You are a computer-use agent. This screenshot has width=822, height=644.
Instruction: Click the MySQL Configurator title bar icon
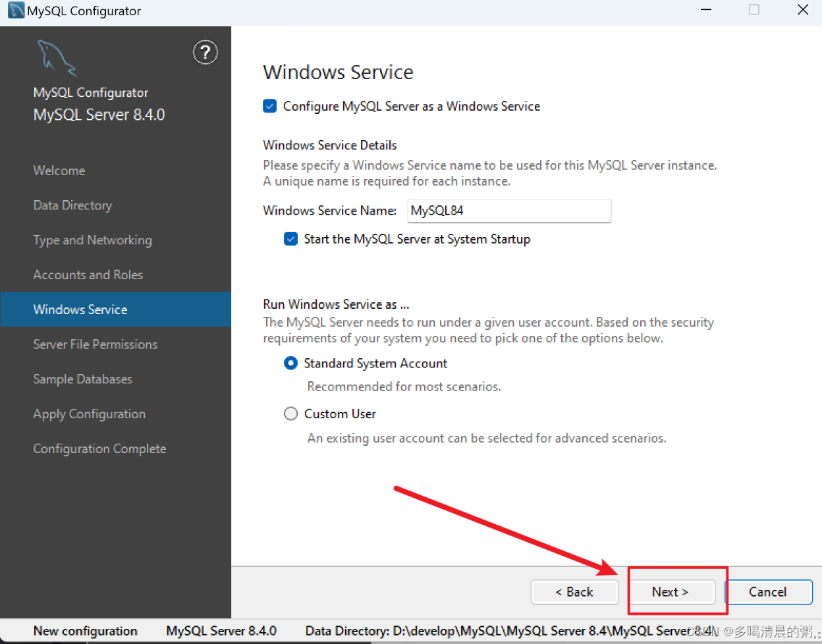pyautogui.click(x=16, y=11)
